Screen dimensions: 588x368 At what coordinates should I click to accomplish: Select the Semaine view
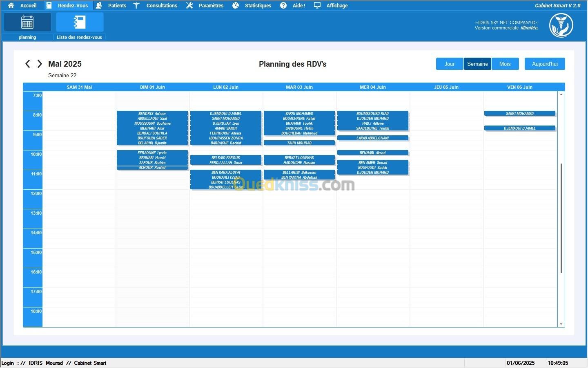477,64
